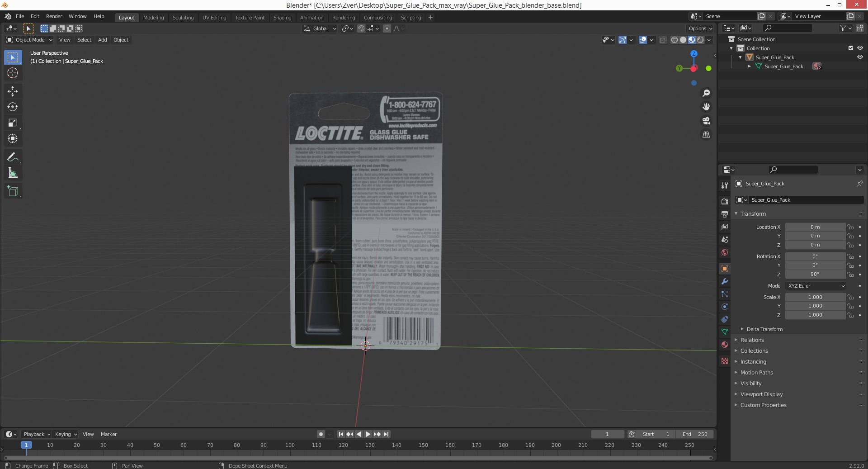The image size is (868, 469).
Task: Open rotation Mode XYZ Euler dropdown
Action: 816,286
